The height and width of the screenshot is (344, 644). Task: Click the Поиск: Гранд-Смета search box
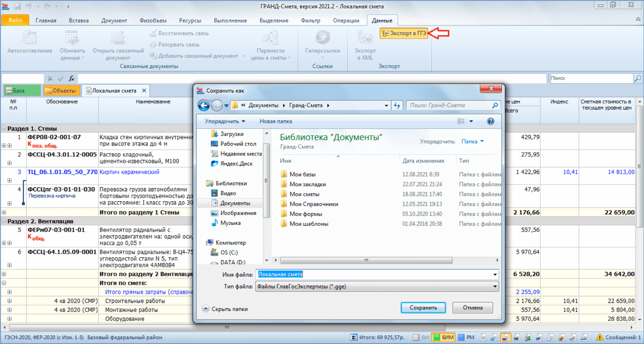[x=453, y=105]
